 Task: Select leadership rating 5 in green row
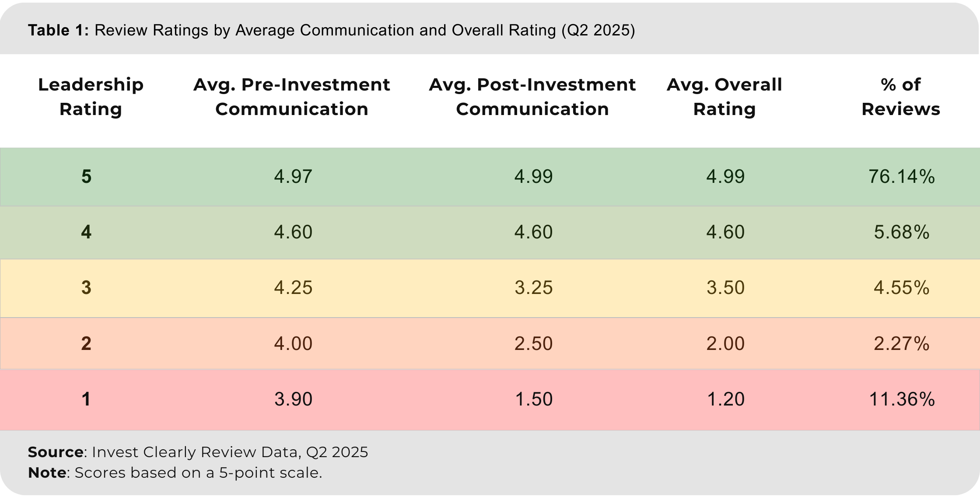pyautogui.click(x=87, y=177)
